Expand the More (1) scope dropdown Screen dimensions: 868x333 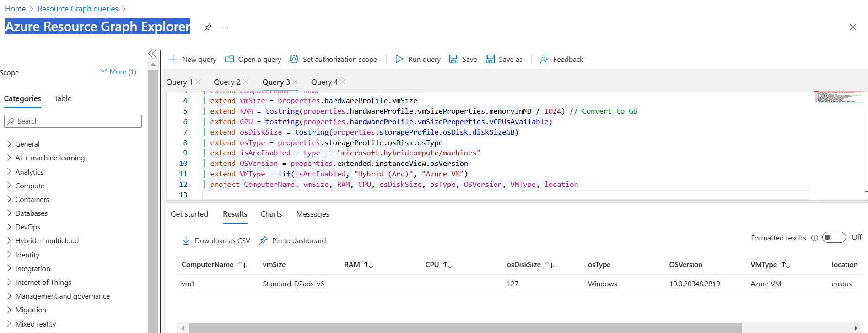[x=118, y=71]
